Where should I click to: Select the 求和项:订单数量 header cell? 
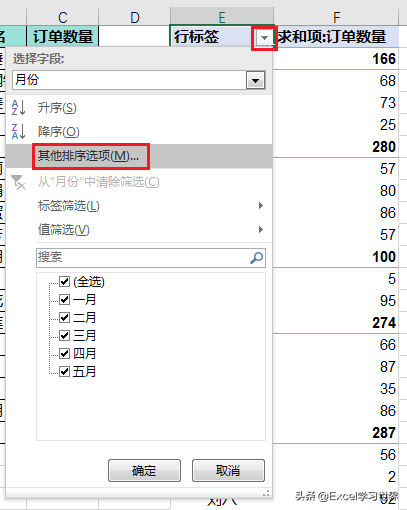336,36
